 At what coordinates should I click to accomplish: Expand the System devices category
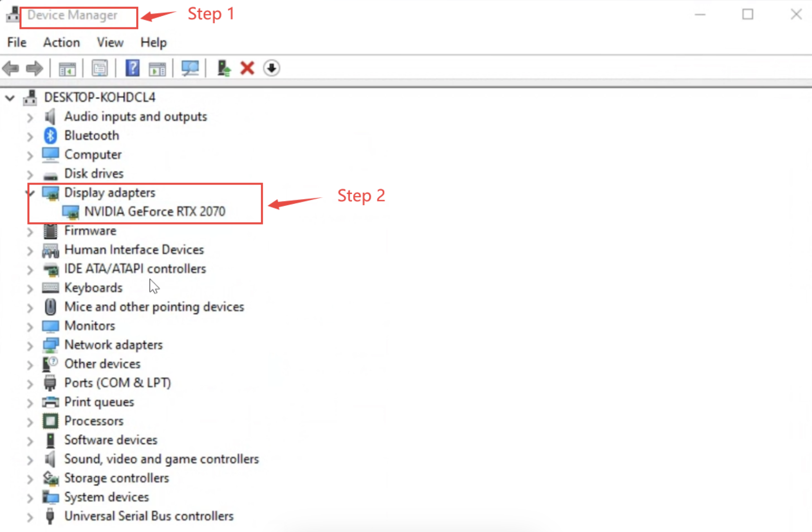coord(30,498)
